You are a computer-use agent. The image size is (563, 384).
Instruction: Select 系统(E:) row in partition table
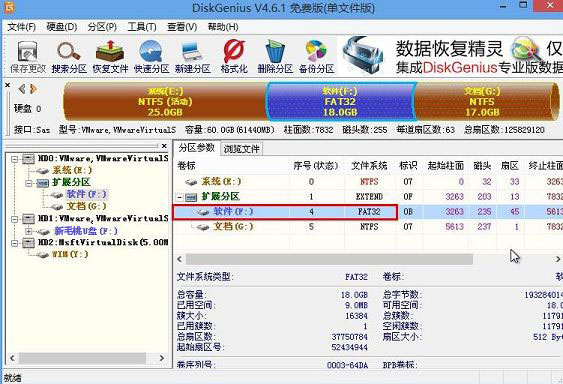coord(368,182)
